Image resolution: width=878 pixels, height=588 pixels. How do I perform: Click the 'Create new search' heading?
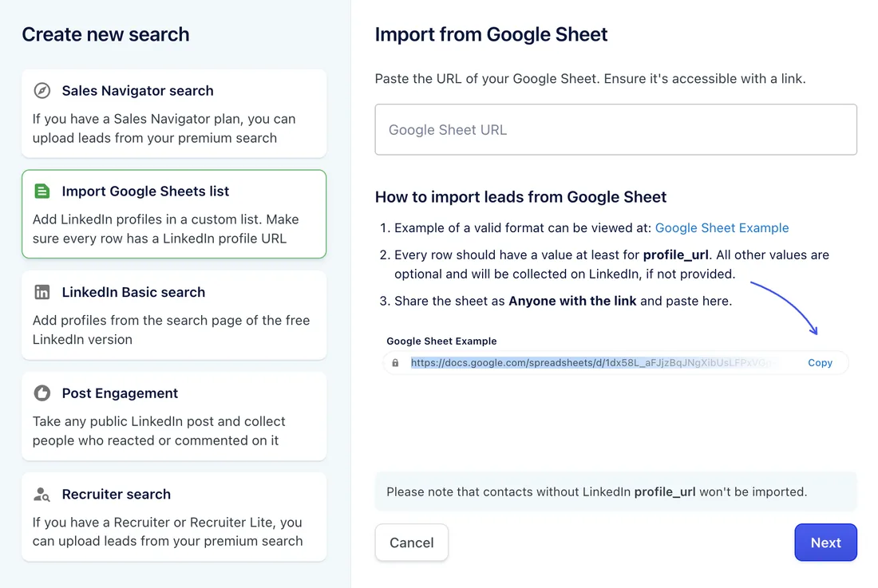106,34
